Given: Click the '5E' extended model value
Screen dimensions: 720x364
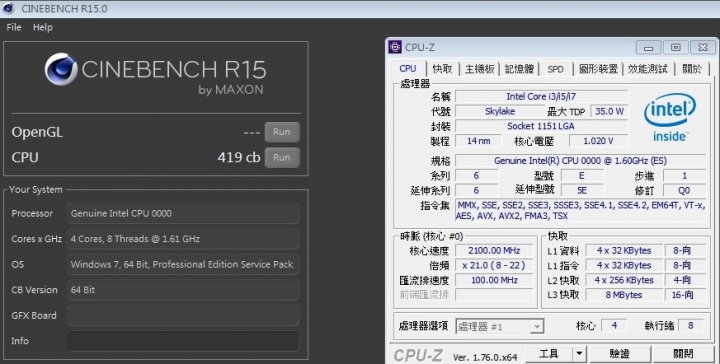Looking at the screenshot, I should pyautogui.click(x=582, y=190).
